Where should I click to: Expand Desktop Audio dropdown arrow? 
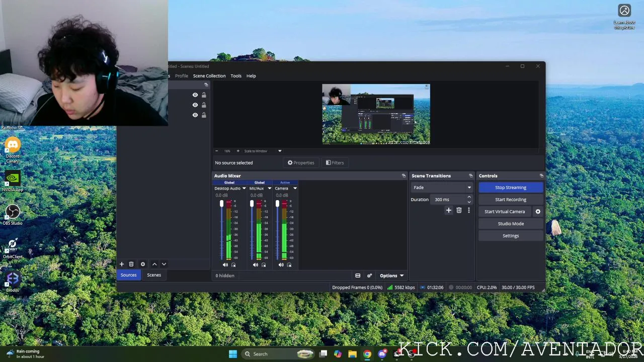tap(244, 189)
